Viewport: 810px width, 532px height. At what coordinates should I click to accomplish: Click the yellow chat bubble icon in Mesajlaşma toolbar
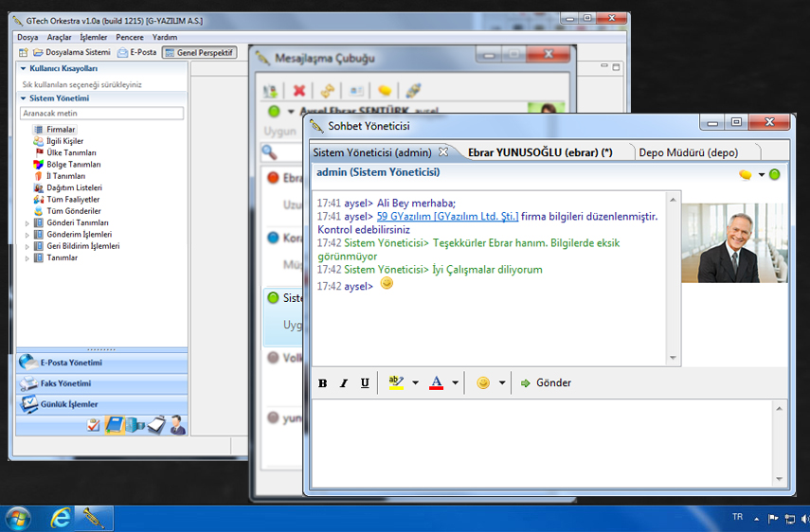[384, 91]
